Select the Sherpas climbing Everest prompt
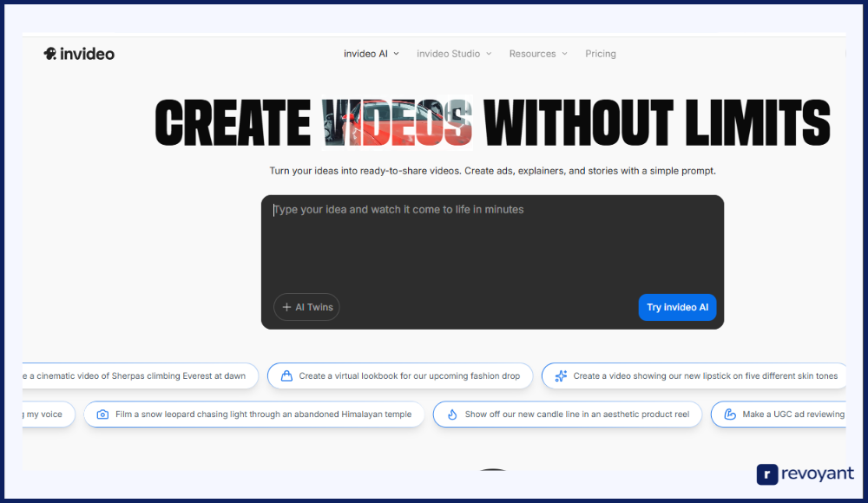The image size is (868, 503). point(139,376)
